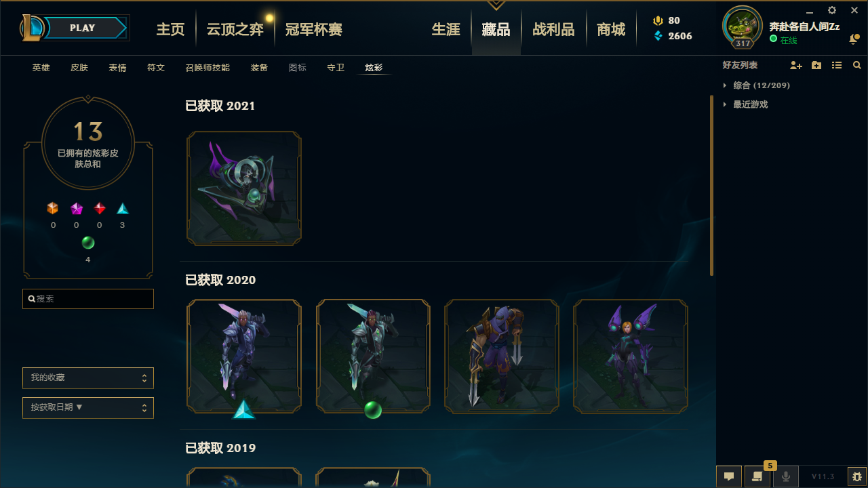
Task: Open the 按获取日期 sort dropdown
Action: (x=88, y=408)
